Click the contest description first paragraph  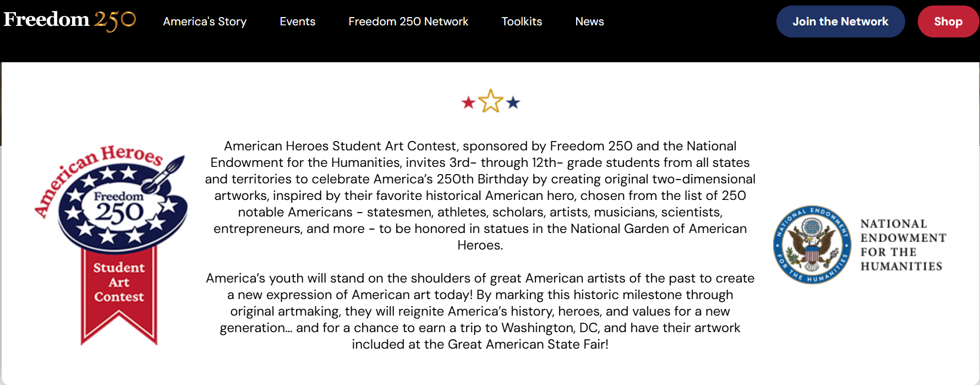click(x=480, y=195)
